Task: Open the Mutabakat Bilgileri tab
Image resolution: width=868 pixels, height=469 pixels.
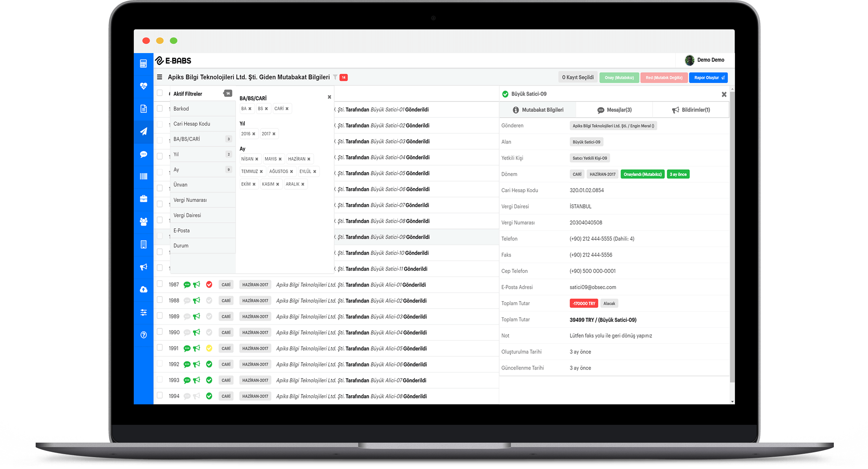Action: [538, 110]
